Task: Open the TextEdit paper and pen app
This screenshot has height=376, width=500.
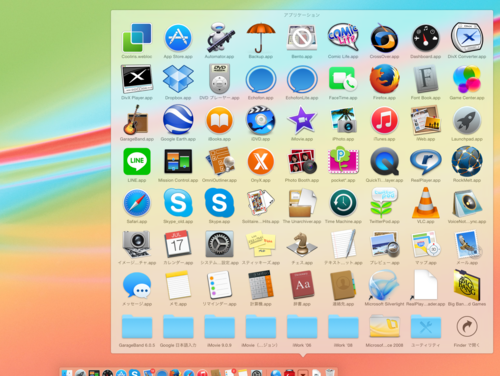Action: click(343, 244)
